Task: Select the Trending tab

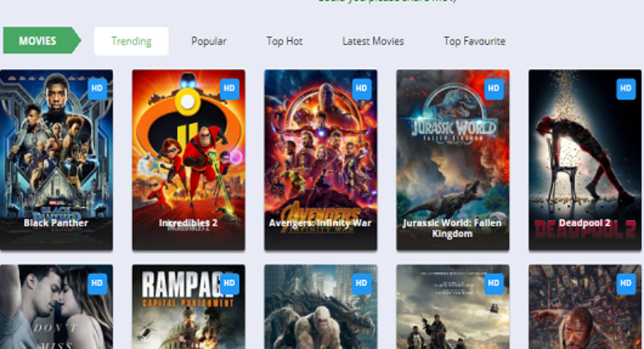Action: pos(131,41)
